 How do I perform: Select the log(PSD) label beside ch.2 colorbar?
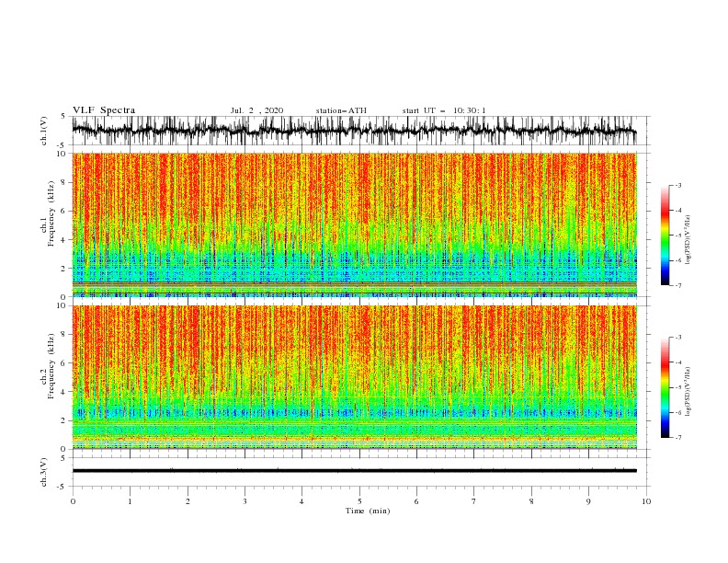click(688, 392)
